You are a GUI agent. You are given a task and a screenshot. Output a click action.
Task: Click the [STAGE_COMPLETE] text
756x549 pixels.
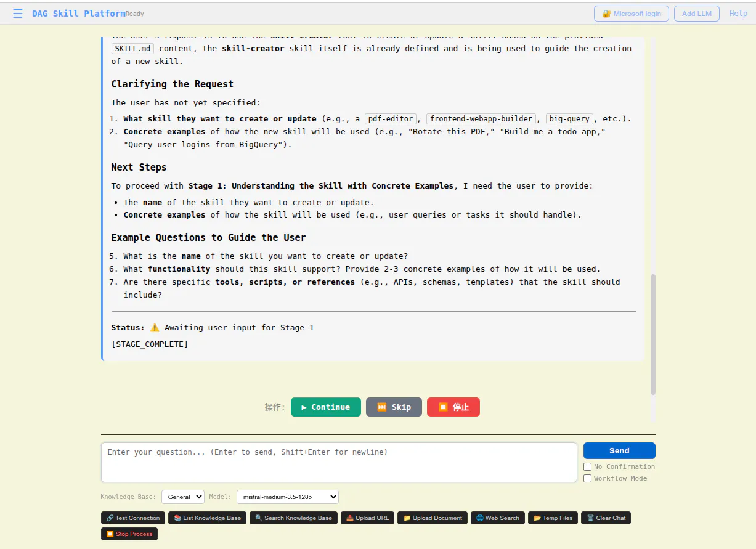coord(150,344)
